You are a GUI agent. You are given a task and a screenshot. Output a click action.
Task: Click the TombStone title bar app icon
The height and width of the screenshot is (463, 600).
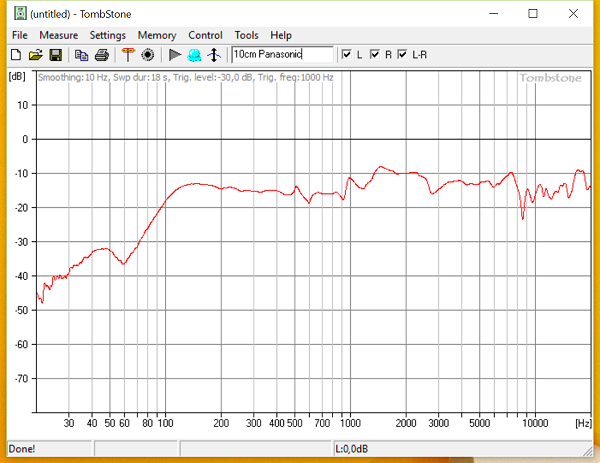tap(20, 13)
